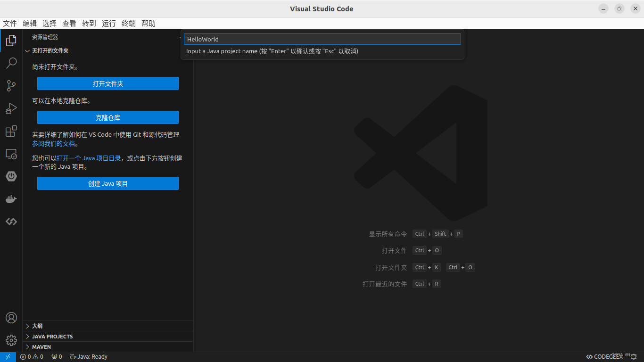Open the CodeGeeX sidebar icon
The height and width of the screenshot is (362, 644).
pos(11,222)
